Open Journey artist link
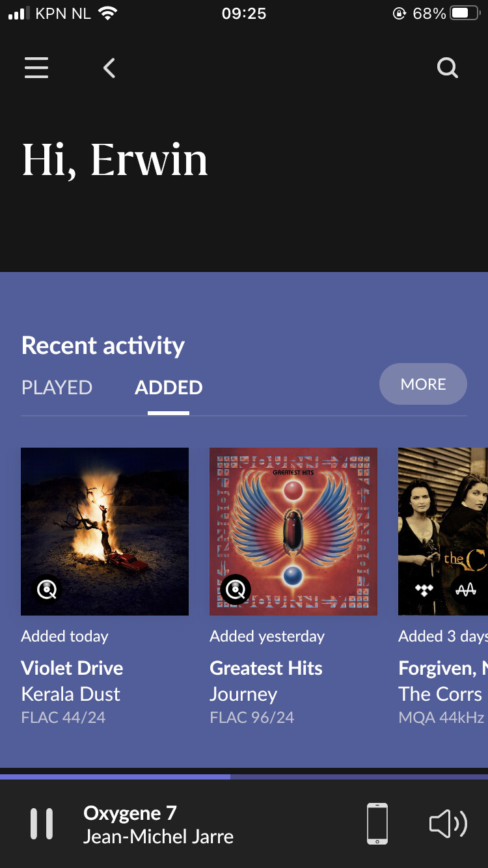Viewport: 488px width, 868px height. pyautogui.click(x=243, y=694)
